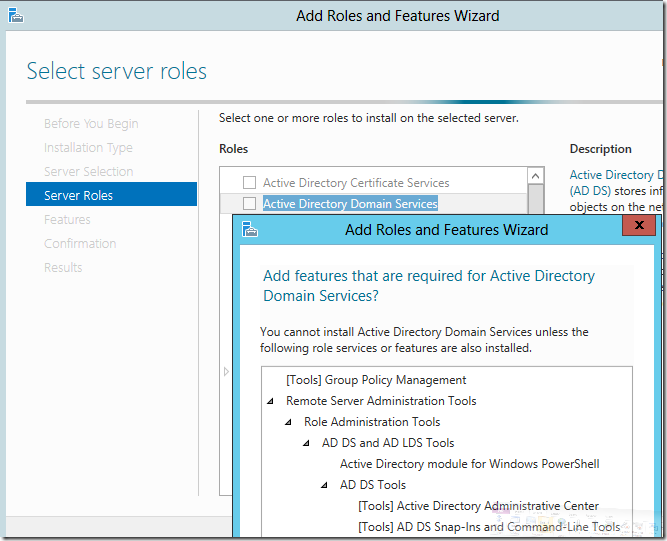Click the dialog's title bar wizard icon
Image resolution: width=667 pixels, height=541 pixels.
(x=250, y=229)
